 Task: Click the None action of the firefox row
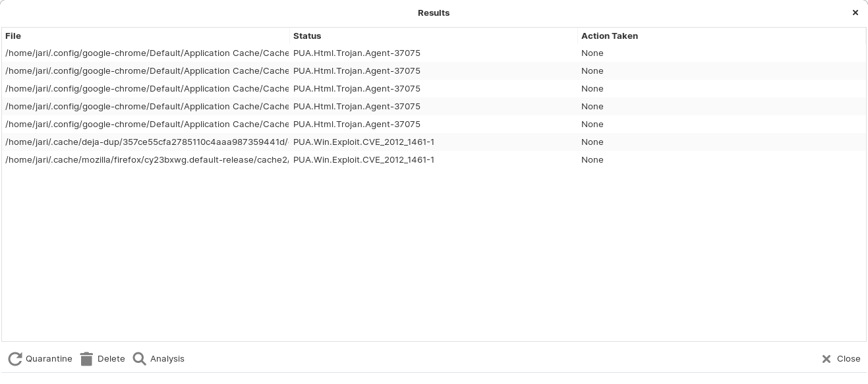[x=592, y=160]
